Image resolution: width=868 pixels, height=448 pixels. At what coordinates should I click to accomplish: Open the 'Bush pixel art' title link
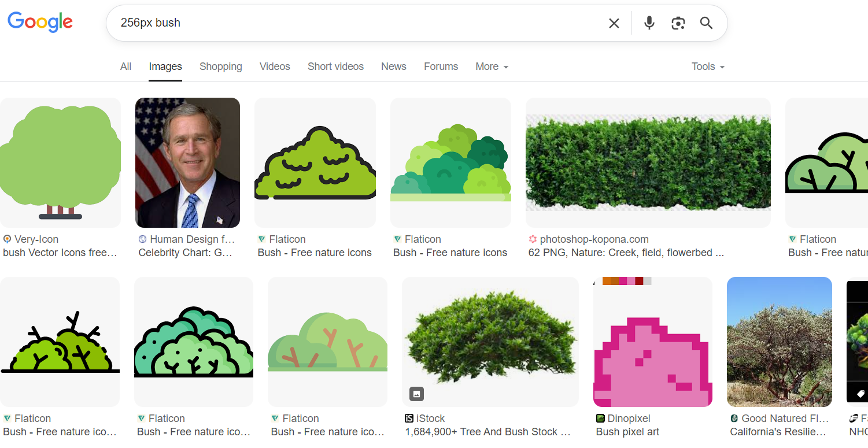pos(627,432)
